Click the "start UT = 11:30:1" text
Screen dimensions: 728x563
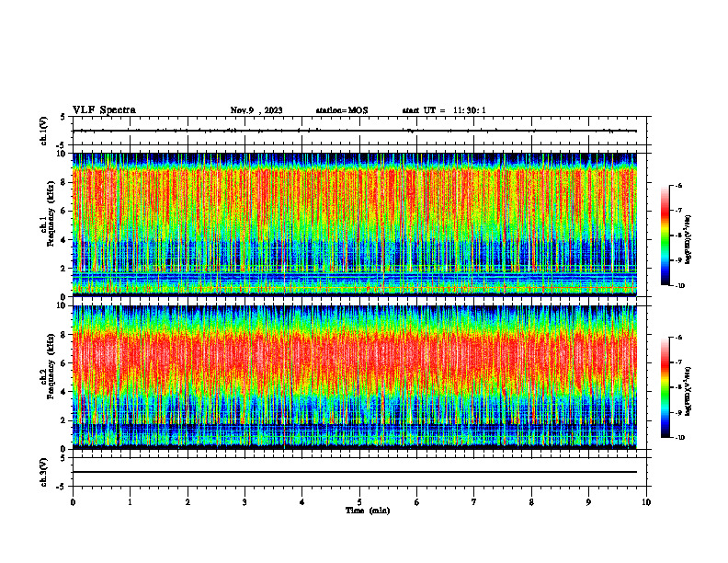pos(444,110)
